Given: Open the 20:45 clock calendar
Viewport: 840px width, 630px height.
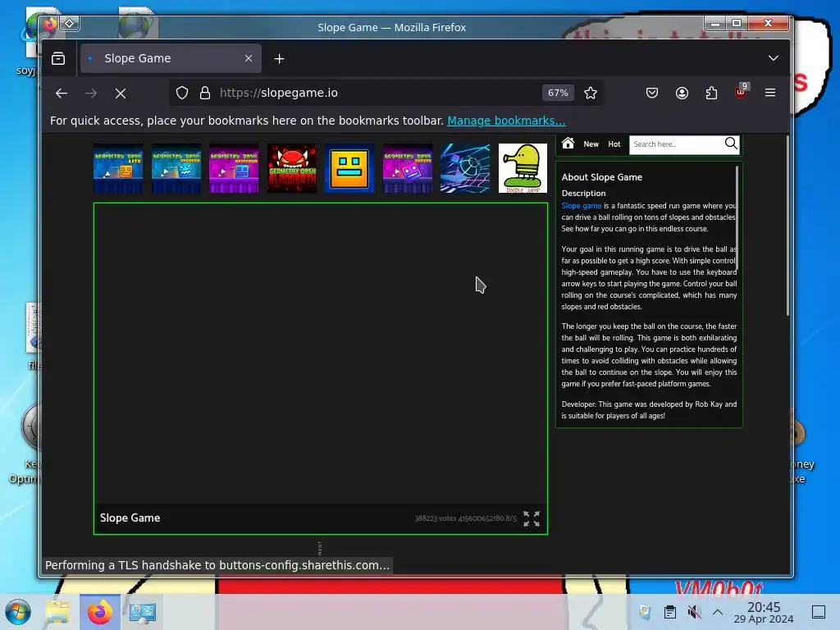Looking at the screenshot, I should (x=764, y=612).
